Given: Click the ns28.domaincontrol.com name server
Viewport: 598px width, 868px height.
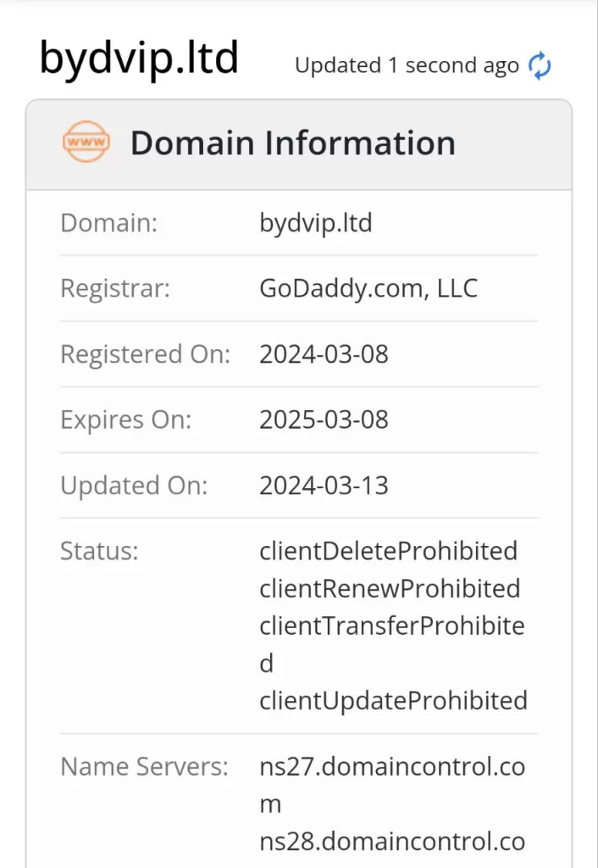Looking at the screenshot, I should (391, 842).
